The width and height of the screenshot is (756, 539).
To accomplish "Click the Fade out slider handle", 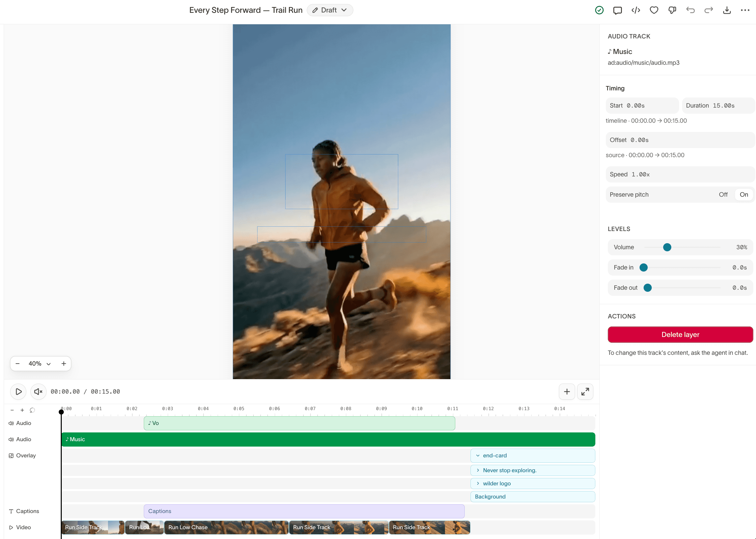I will coord(648,288).
